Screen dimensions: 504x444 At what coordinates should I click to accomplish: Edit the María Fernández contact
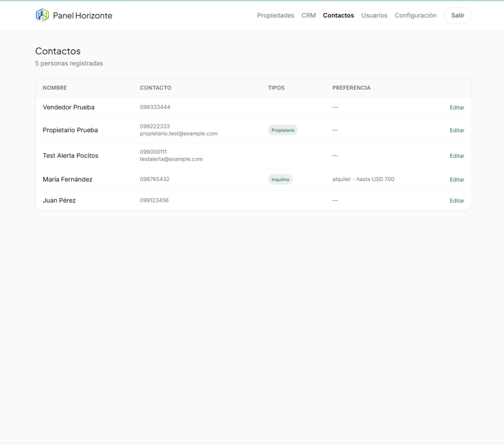click(457, 180)
